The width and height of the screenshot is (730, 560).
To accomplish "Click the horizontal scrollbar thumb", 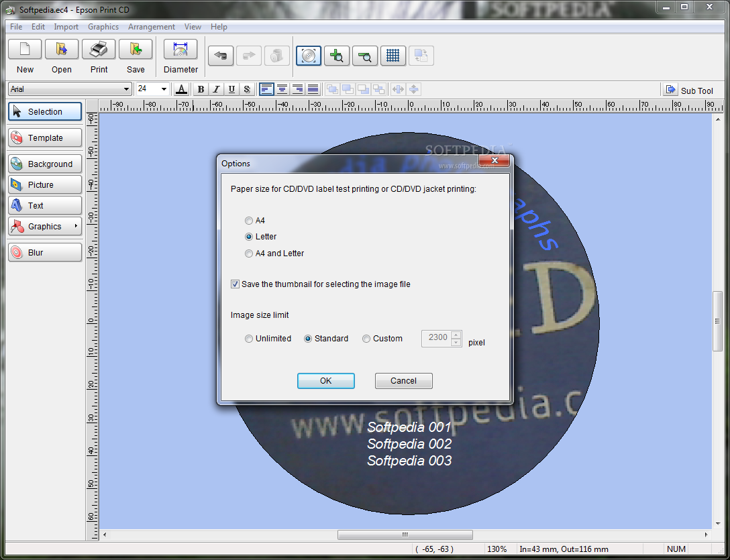I will [x=405, y=535].
